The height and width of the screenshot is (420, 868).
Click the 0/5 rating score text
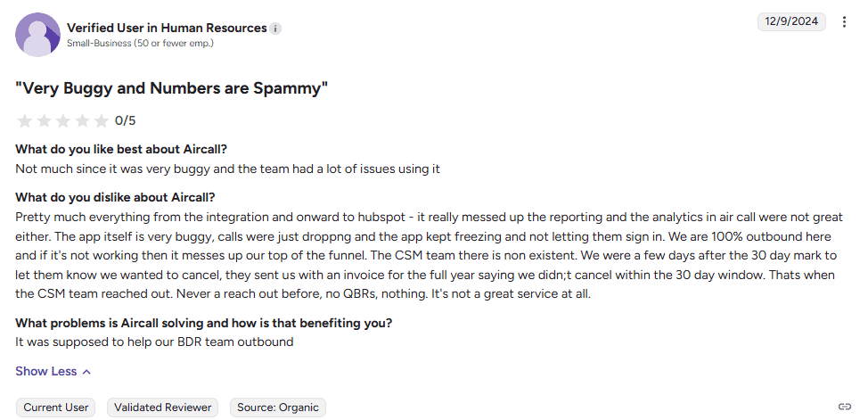(126, 120)
